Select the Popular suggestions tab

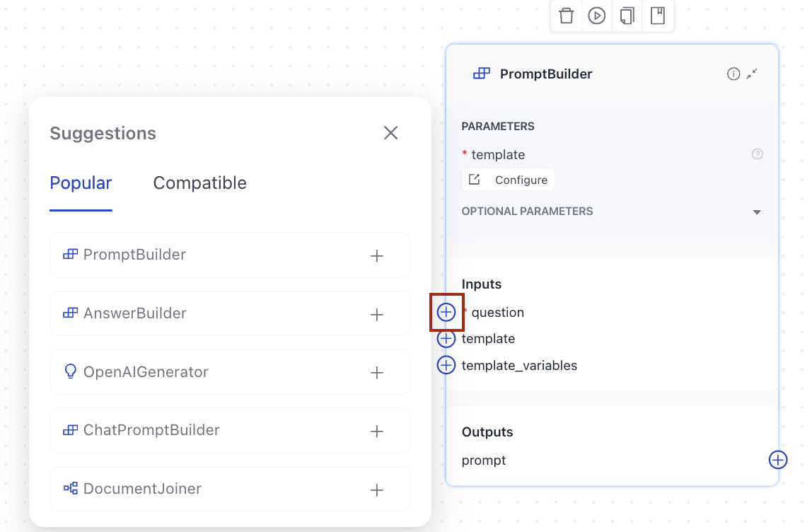point(81,183)
